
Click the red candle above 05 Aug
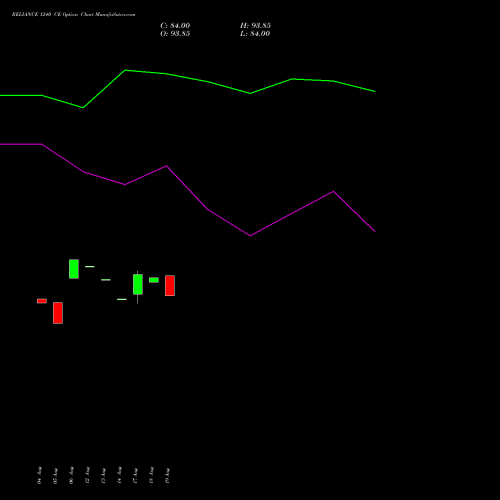click(58, 313)
